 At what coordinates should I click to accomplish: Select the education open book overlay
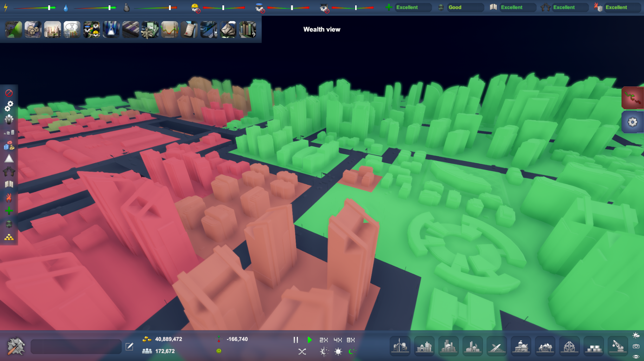(x=9, y=184)
